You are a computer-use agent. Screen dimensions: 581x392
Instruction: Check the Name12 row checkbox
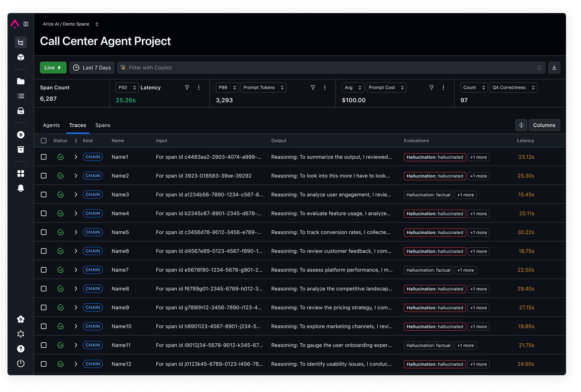(44, 364)
